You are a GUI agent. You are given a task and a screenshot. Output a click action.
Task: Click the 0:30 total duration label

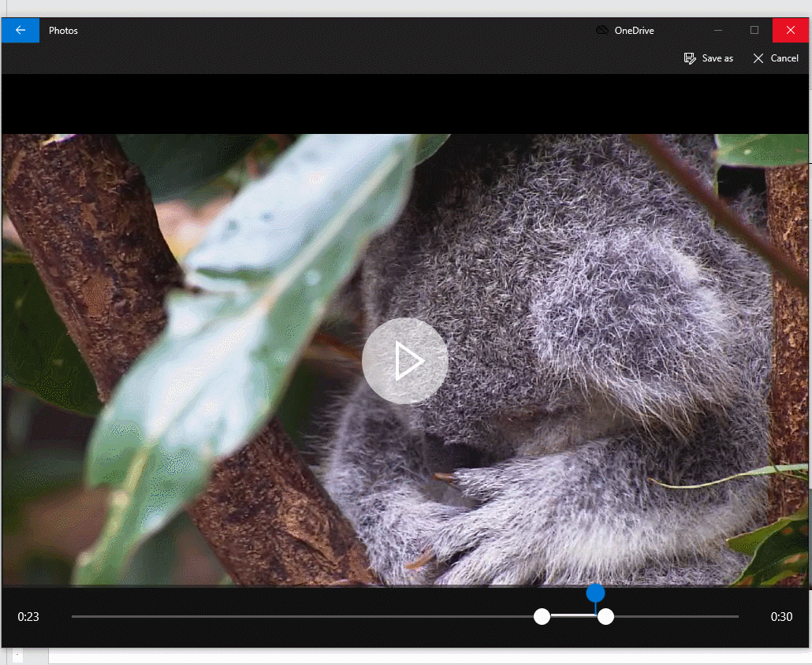[x=781, y=616]
